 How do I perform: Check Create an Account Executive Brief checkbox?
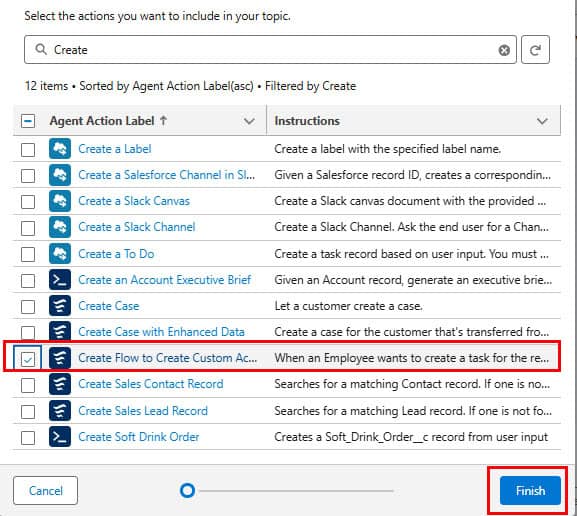click(28, 280)
